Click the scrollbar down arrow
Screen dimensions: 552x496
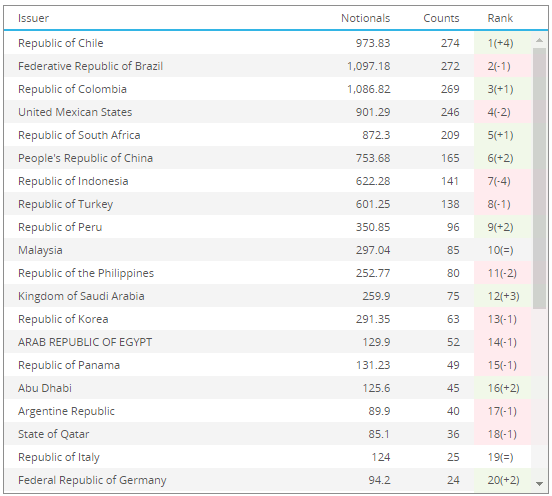(x=539, y=484)
